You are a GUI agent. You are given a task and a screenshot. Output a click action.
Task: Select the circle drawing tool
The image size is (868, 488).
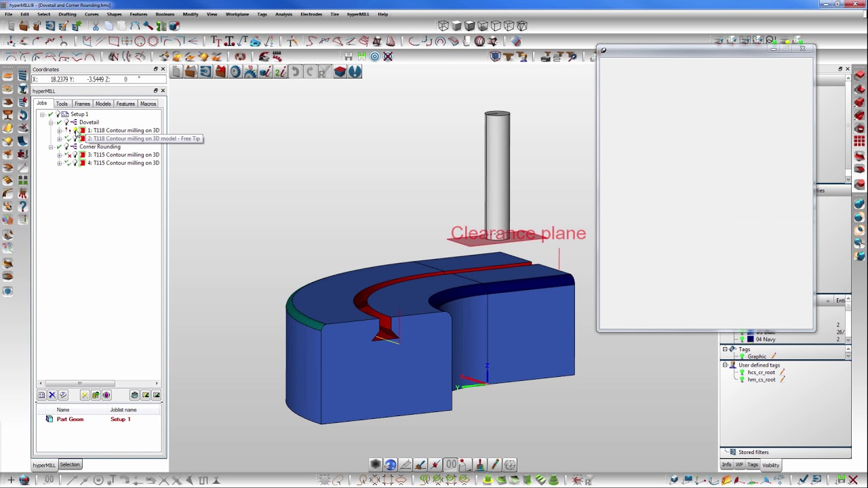140,41
